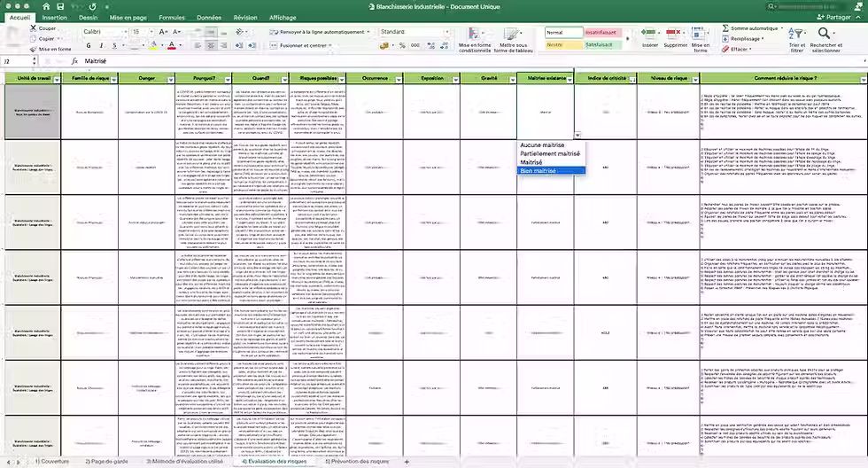Apply Neutre yellow cell style
The width and height of the screenshot is (868, 468).
pyautogui.click(x=563, y=44)
